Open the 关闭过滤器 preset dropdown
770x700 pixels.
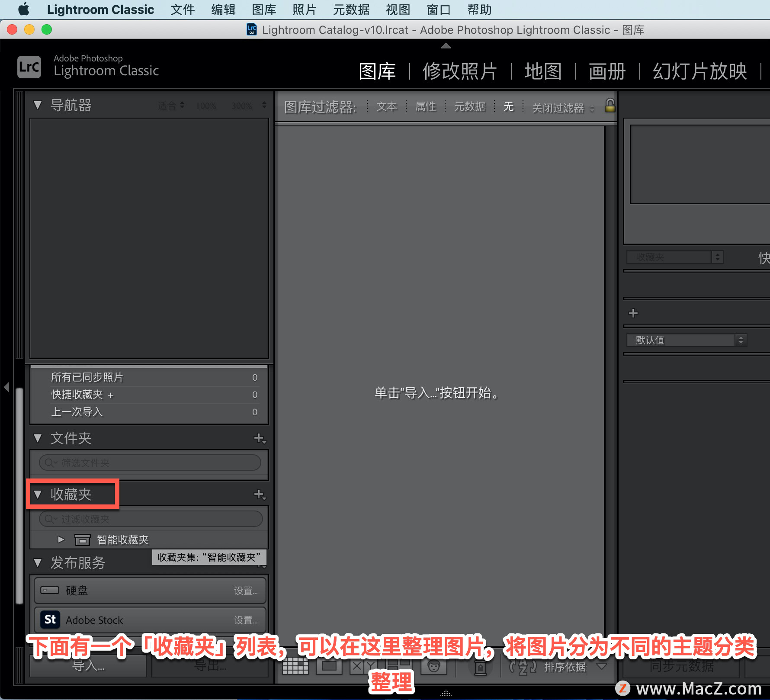pyautogui.click(x=563, y=108)
